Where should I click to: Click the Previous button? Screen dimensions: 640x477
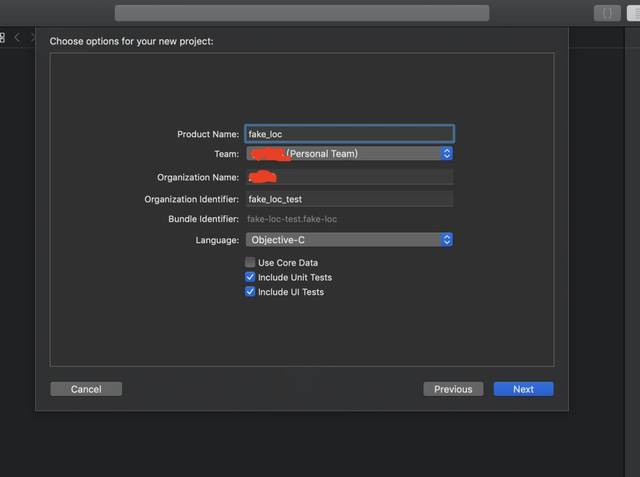click(x=453, y=389)
